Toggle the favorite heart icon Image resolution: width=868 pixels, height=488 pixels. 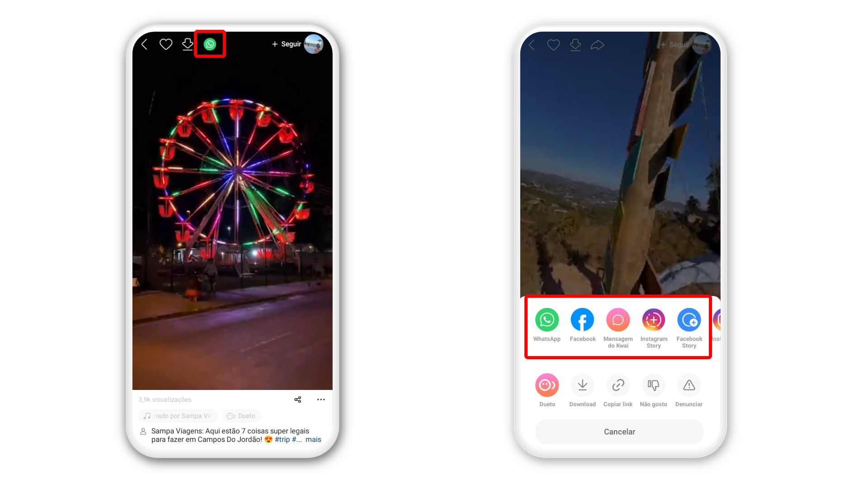click(166, 44)
